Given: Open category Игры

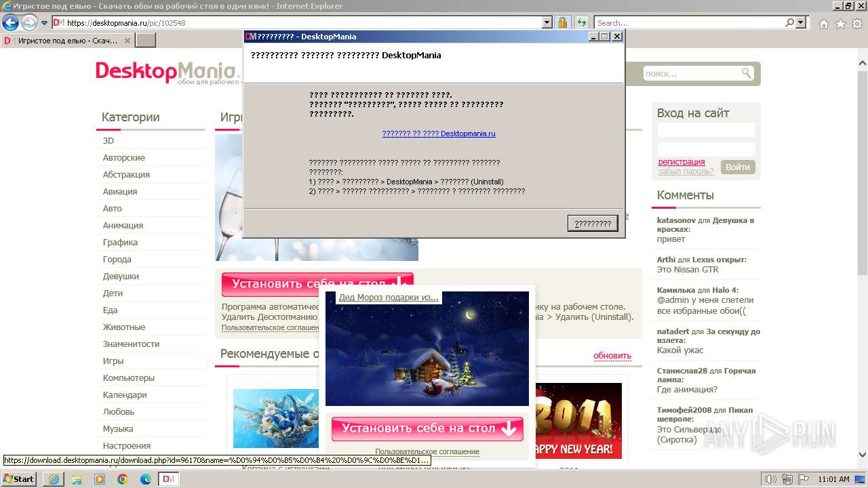Looking at the screenshot, I should click(113, 361).
